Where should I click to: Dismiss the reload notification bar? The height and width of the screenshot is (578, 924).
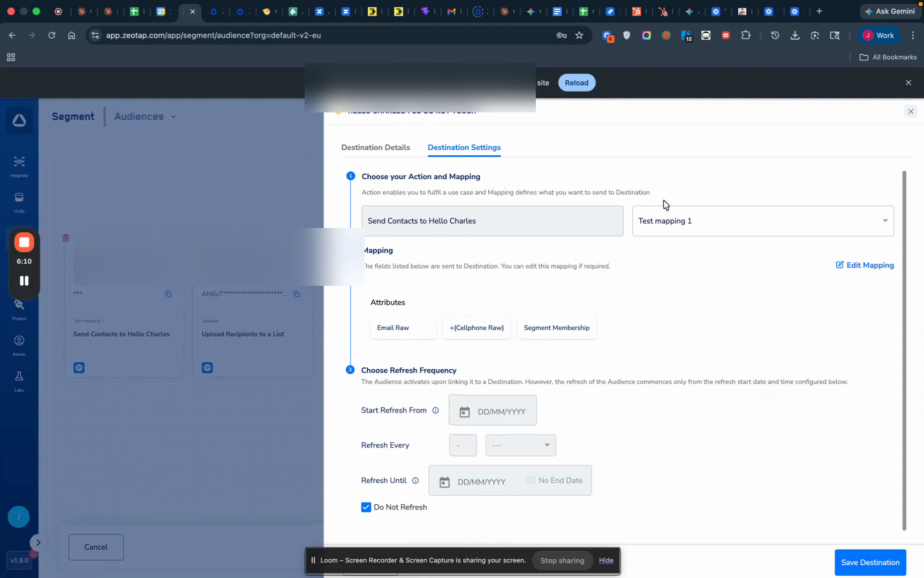pyautogui.click(x=908, y=82)
